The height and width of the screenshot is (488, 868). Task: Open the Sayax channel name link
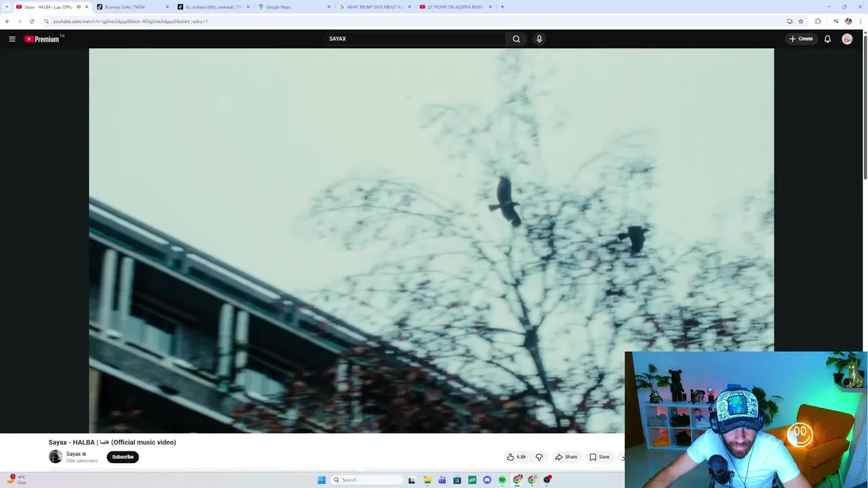(x=73, y=454)
